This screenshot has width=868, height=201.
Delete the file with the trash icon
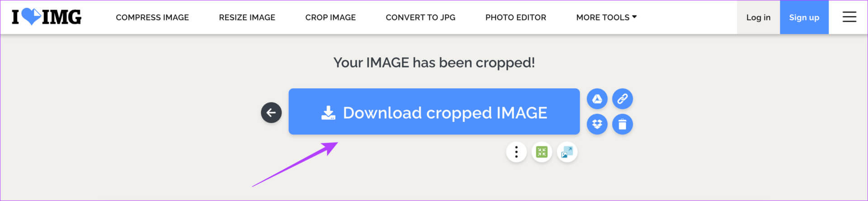pos(623,124)
